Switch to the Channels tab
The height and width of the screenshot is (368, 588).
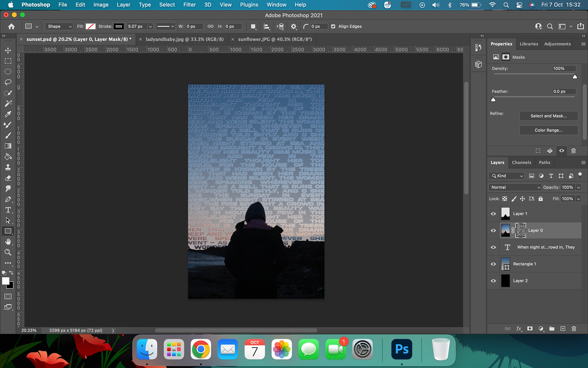coord(521,163)
